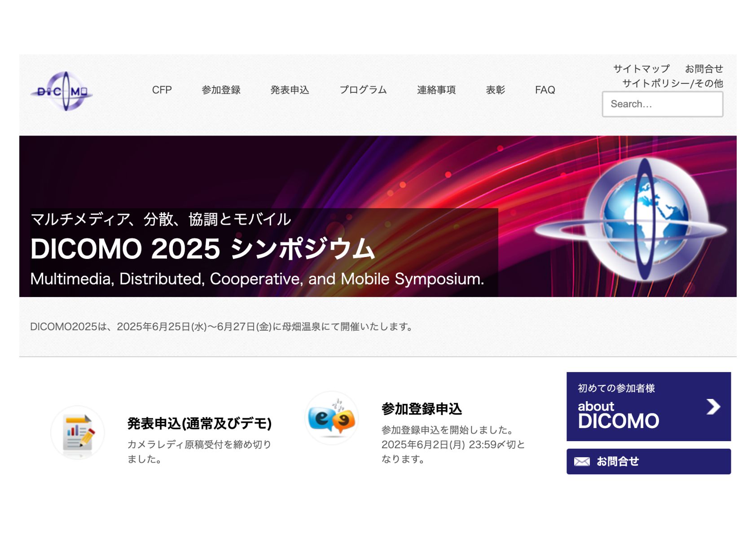Go to 発表申込 in the navigation bar

pos(290,90)
